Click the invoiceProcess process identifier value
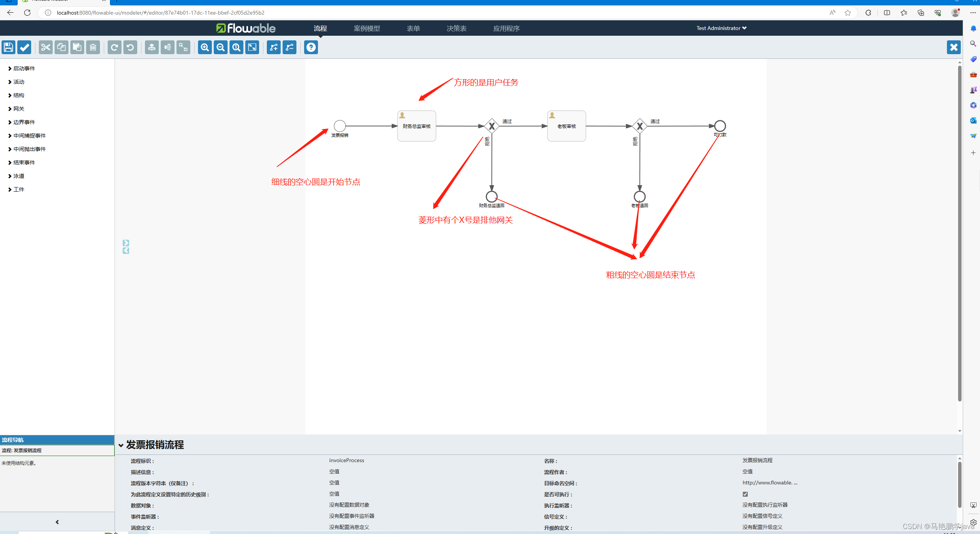This screenshot has width=980, height=534. coord(346,460)
